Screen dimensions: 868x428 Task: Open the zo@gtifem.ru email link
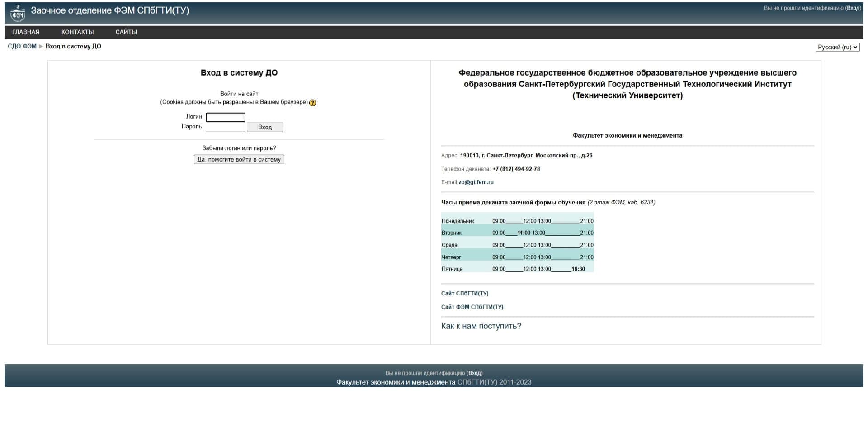click(x=476, y=182)
